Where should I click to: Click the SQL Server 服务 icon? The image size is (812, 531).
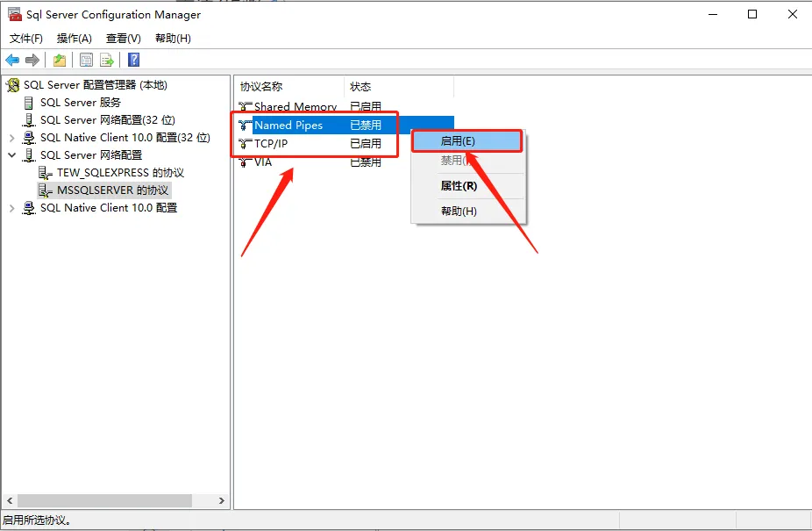coord(28,103)
